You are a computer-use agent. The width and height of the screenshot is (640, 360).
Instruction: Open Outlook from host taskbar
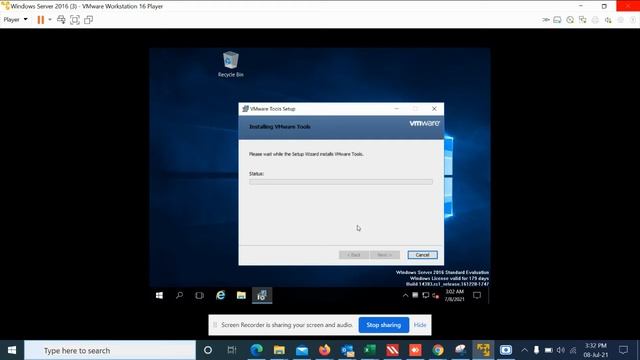click(x=347, y=350)
